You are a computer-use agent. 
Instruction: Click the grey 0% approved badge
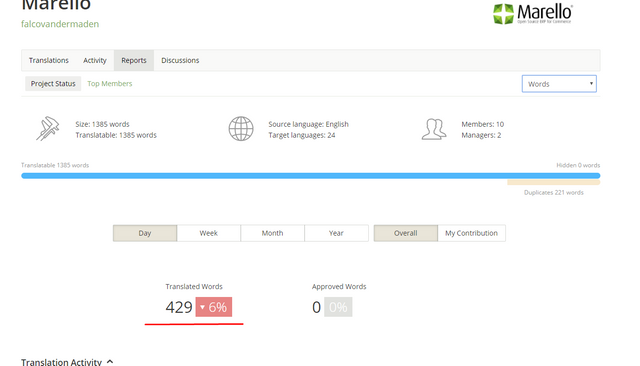338,307
